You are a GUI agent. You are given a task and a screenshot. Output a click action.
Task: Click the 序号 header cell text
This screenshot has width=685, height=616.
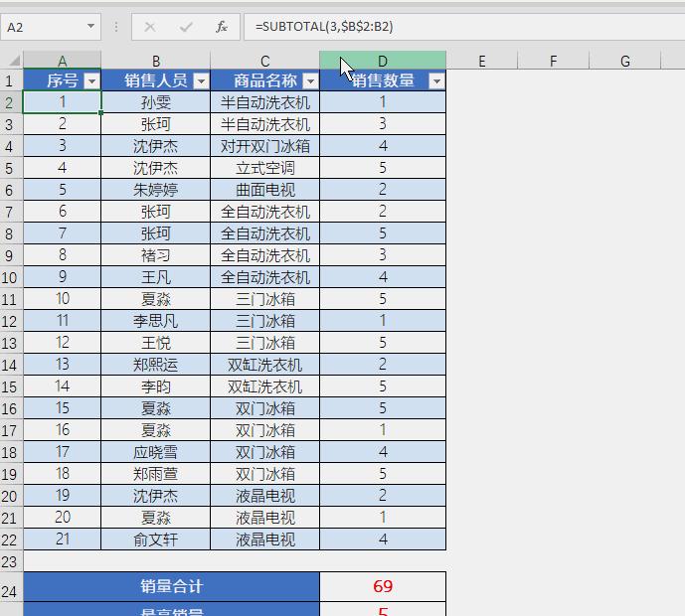63,80
